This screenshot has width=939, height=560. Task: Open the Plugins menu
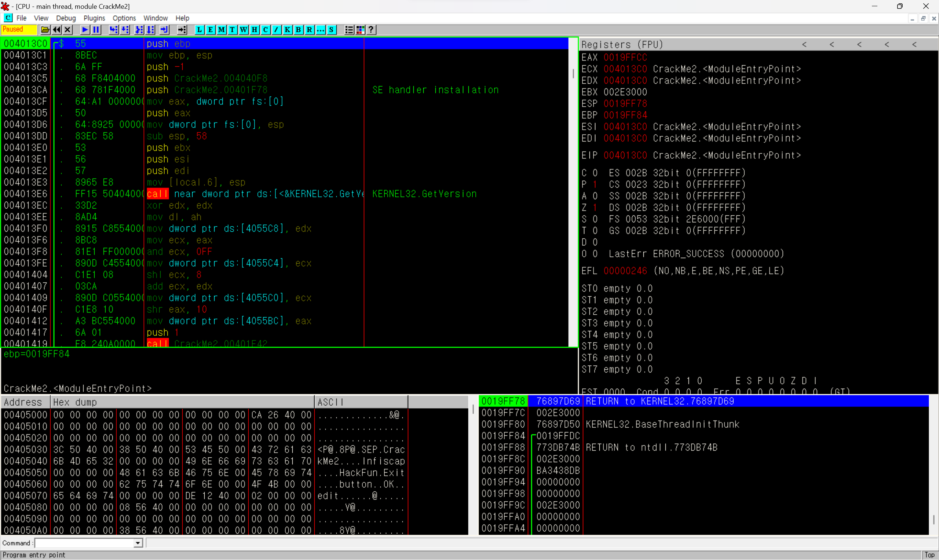(94, 18)
